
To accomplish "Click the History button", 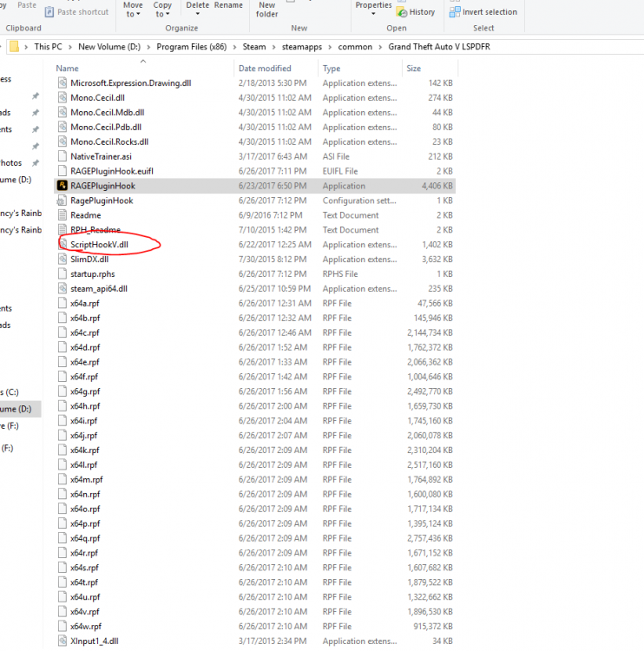I will tap(416, 12).
